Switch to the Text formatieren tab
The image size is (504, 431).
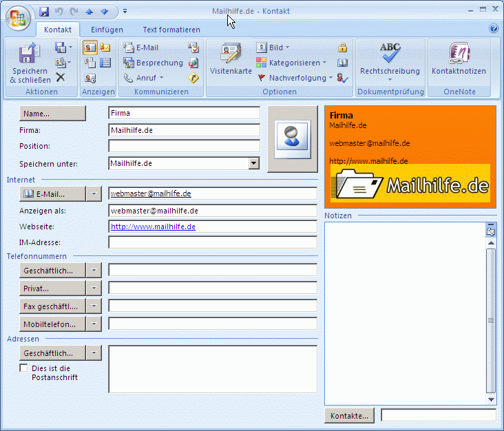[171, 30]
